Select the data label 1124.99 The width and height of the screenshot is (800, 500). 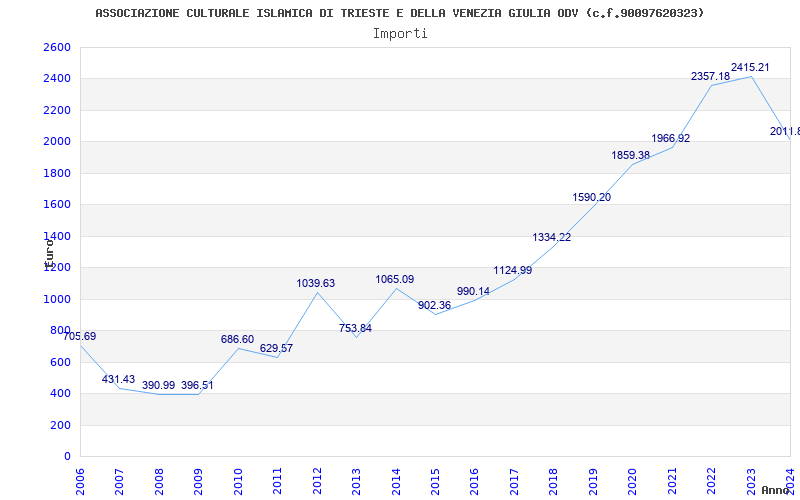(513, 270)
